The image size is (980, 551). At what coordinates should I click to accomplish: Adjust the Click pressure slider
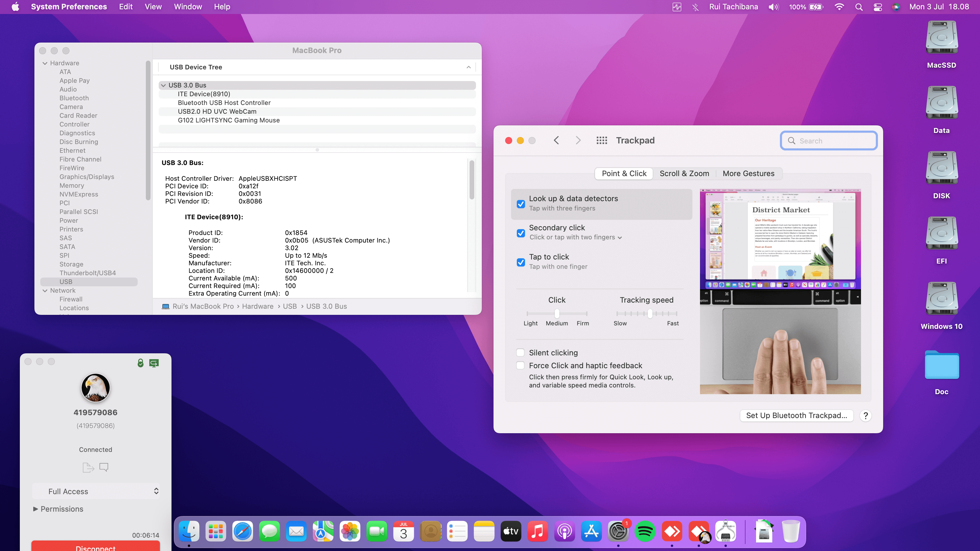pyautogui.click(x=556, y=313)
